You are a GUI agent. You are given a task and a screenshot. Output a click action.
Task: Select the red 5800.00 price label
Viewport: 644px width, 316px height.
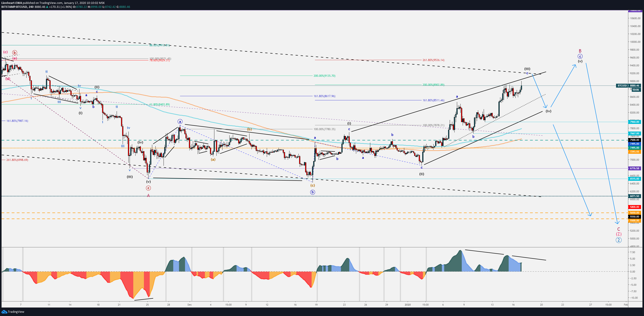click(x=635, y=207)
